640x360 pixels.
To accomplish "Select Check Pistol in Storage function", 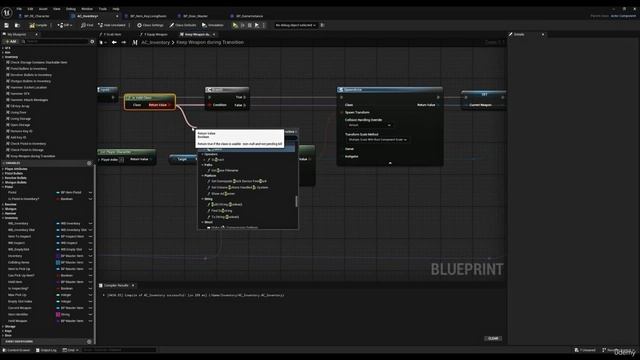I will 27,150.
